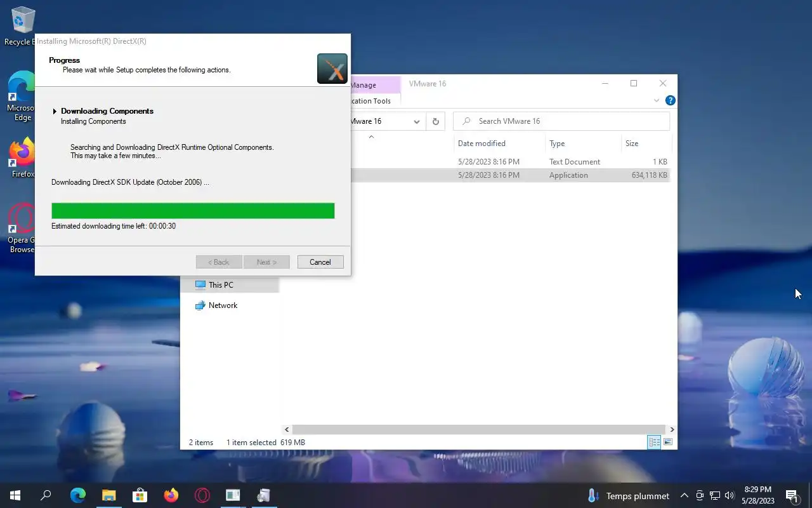Open the Firefox desktop shortcut
This screenshot has width=812, height=508.
[x=22, y=157]
